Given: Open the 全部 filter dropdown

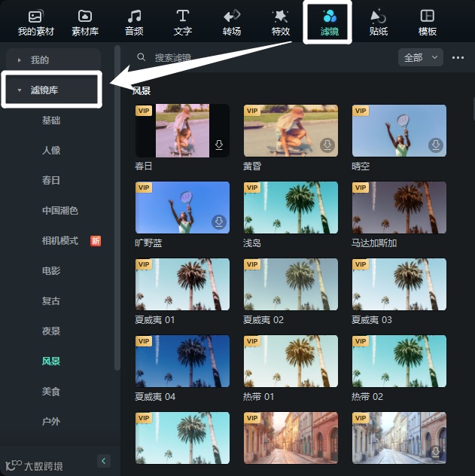Looking at the screenshot, I should click(420, 57).
